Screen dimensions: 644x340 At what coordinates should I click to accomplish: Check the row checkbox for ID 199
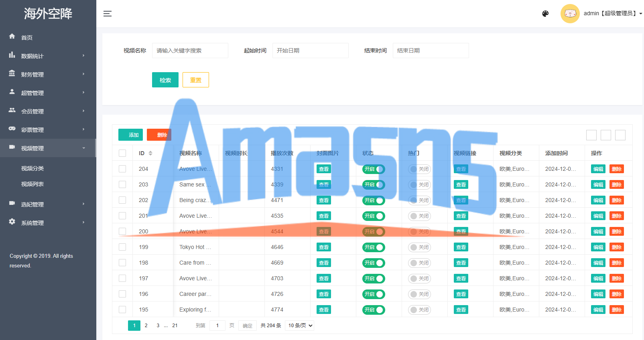pos(122,247)
